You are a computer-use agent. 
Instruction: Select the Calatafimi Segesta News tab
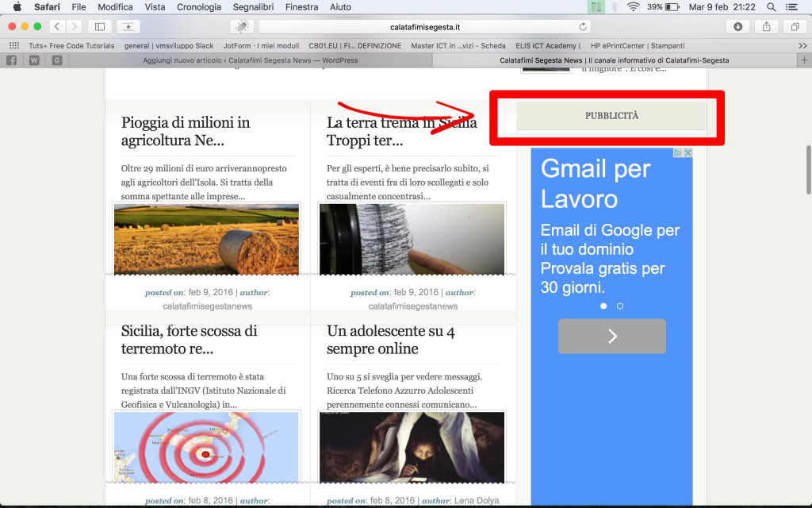point(615,60)
